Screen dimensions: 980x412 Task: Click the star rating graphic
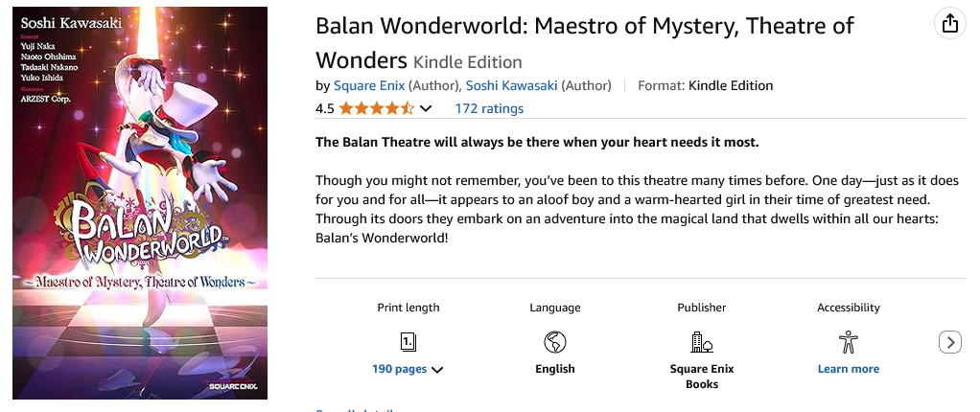coord(376,108)
